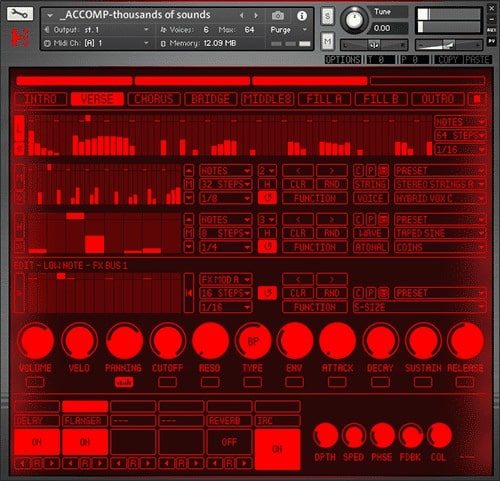Click the up arrow beside 32 STEPS row
Screen dimensions: 500x481
pyautogui.click(x=189, y=171)
